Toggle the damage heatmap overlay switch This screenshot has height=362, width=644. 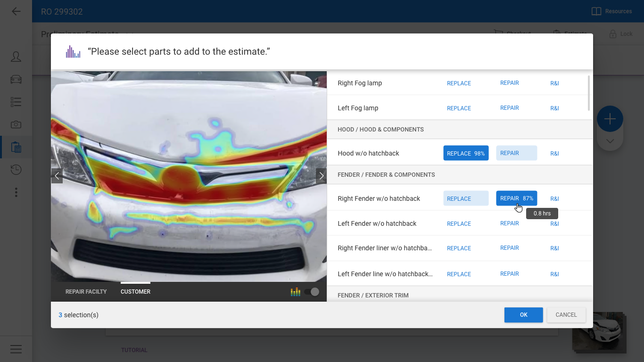coord(312,292)
